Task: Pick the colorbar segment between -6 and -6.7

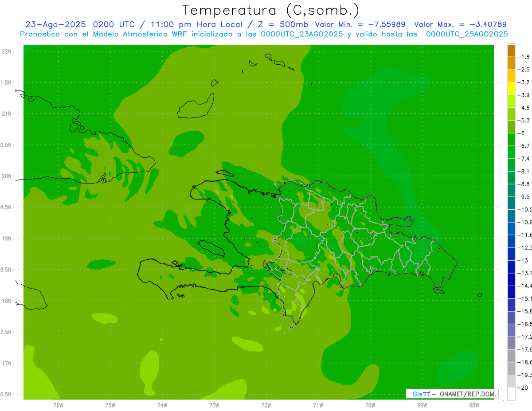Action: point(511,139)
